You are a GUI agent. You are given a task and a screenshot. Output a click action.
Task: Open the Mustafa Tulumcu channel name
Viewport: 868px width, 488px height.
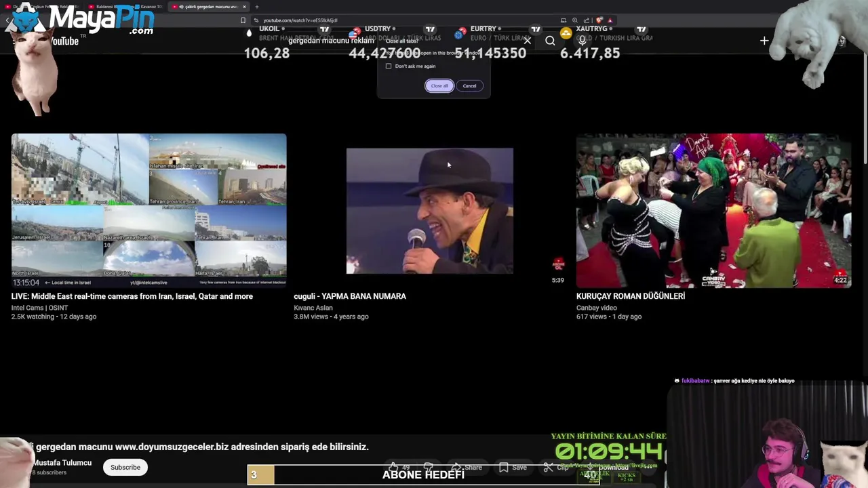click(x=62, y=463)
